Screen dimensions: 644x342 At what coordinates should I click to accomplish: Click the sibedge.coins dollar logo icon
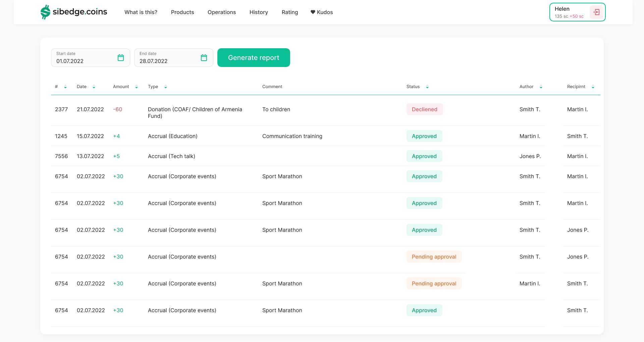click(x=45, y=12)
